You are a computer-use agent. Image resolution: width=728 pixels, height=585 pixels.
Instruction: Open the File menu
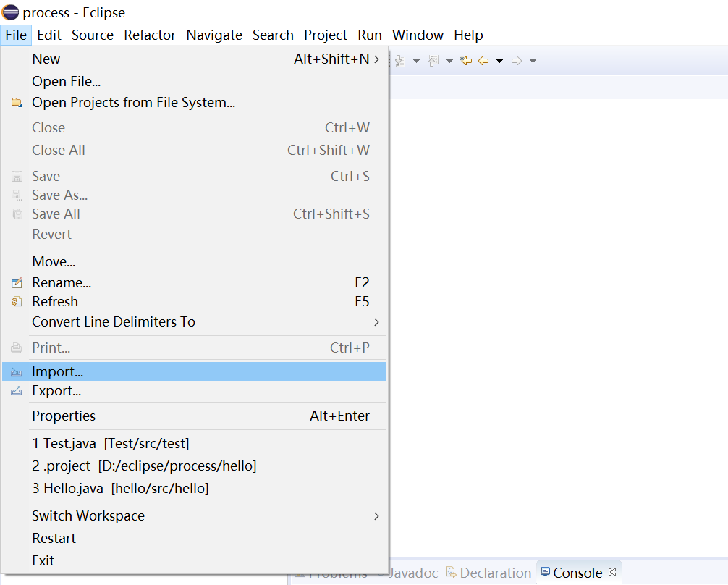pos(16,35)
